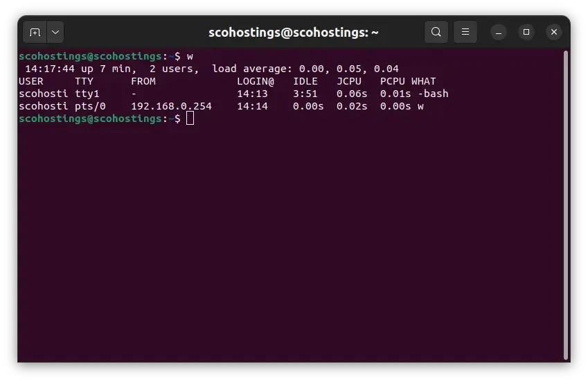Click the window title scohostings@scohostings: ~

(x=294, y=33)
